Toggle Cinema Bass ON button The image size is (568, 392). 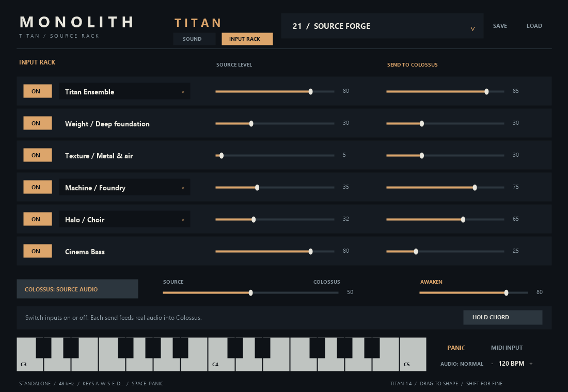pos(38,251)
